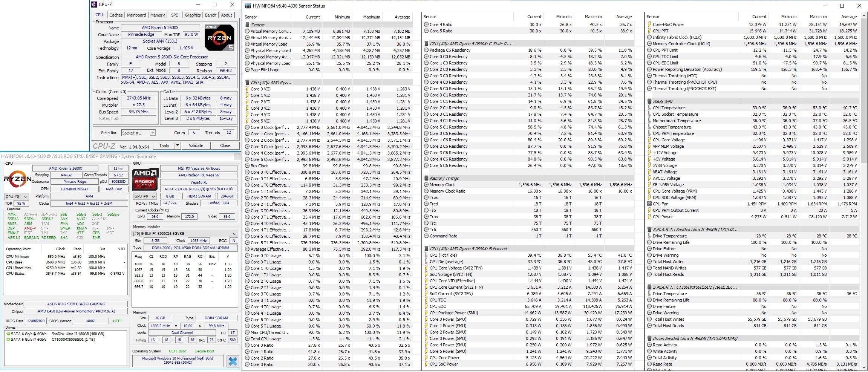The height and width of the screenshot is (372, 868).
Task: Click the green check icon beside CT1000MX500SSD1 drive
Action: pyautogui.click(x=8, y=339)
